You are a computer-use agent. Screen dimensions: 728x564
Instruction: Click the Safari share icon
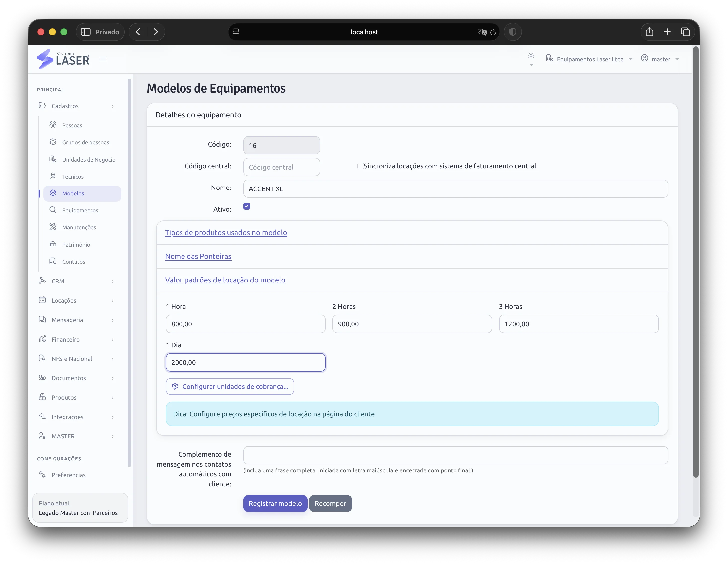[649, 32]
